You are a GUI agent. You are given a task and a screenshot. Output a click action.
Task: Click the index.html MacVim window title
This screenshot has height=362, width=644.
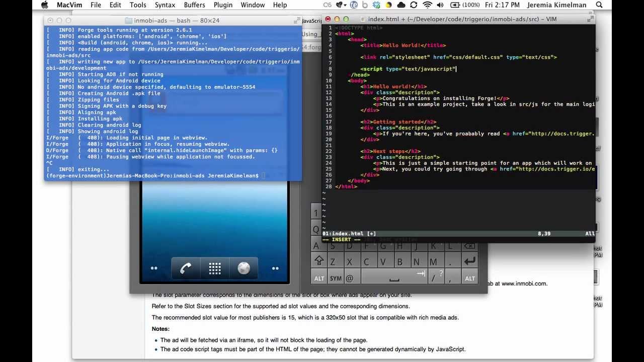pyautogui.click(x=462, y=19)
